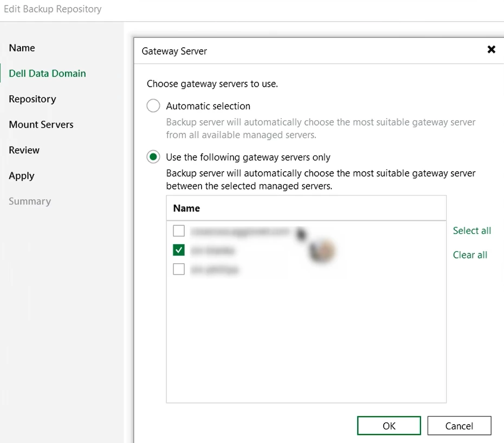The height and width of the screenshot is (443, 504).
Task: Click the 'Choose gateway servers to use.' text
Action: (212, 84)
